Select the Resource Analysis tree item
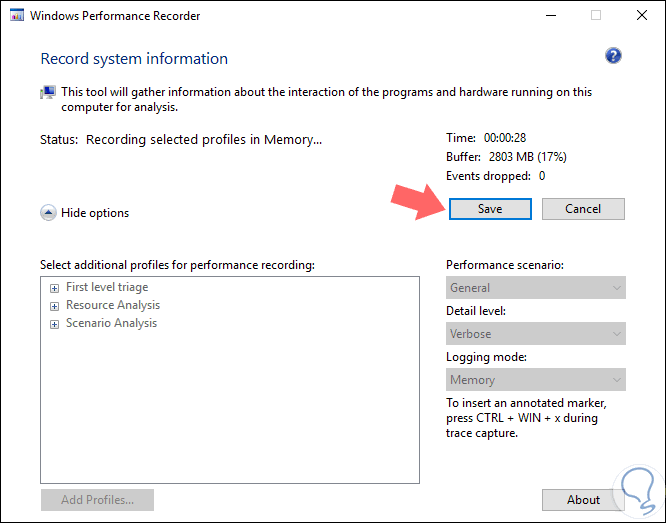 click(x=113, y=306)
